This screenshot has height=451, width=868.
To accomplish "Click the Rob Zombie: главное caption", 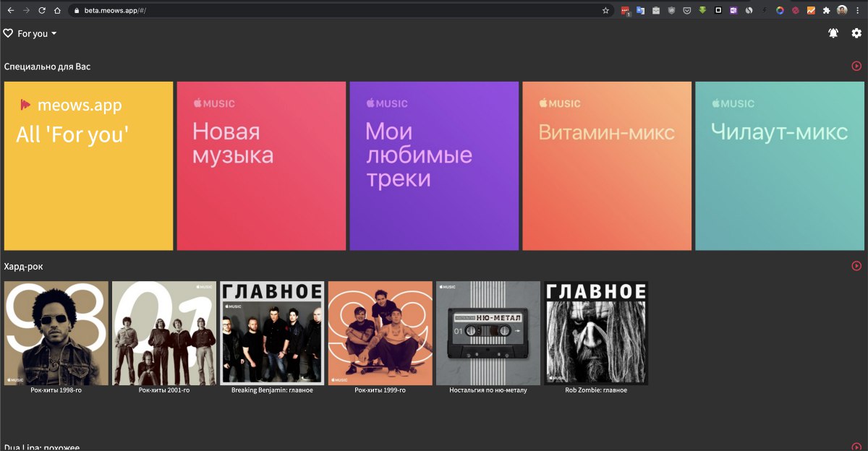I will click(596, 390).
